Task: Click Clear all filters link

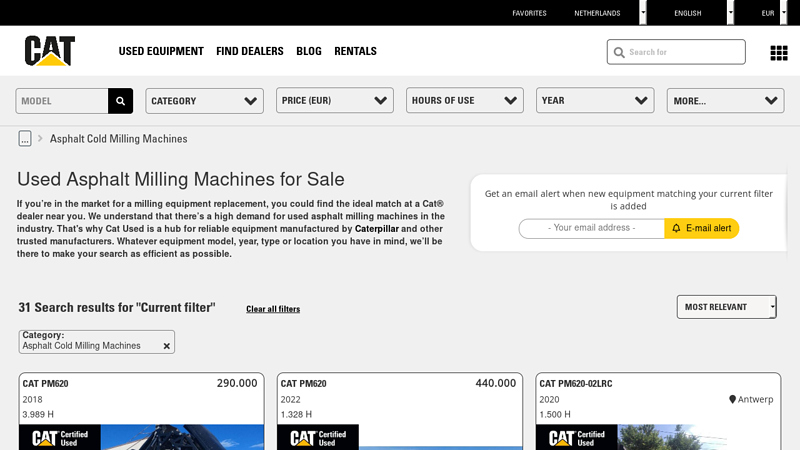Action: coord(273,309)
